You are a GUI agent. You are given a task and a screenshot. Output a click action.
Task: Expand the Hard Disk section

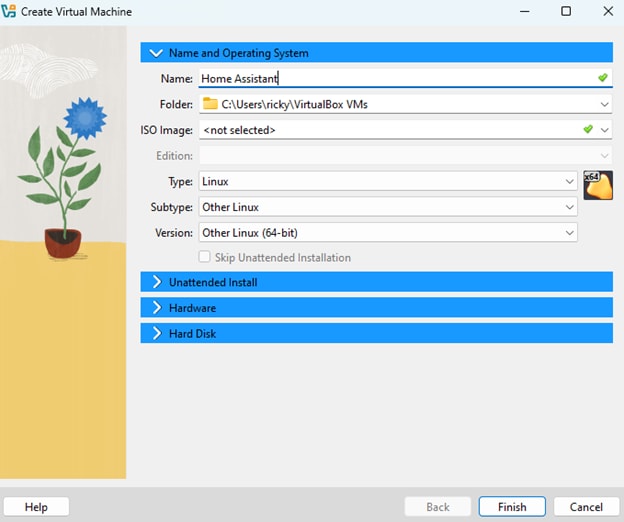pos(376,333)
